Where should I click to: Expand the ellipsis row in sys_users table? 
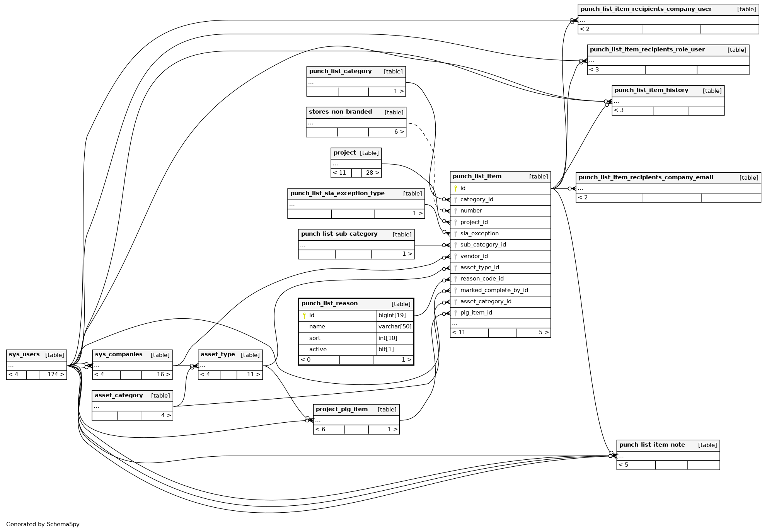click(x=11, y=365)
